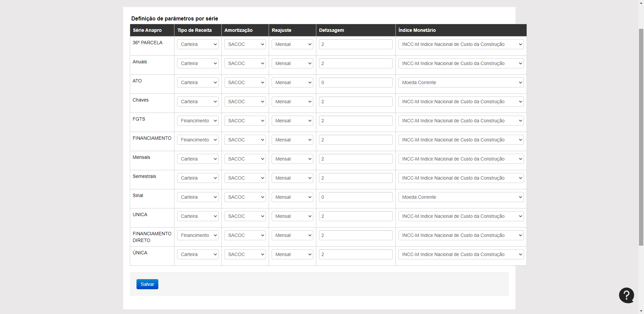Open Tipo de Receita dropdown for 36ª PARCELA

coord(198,44)
